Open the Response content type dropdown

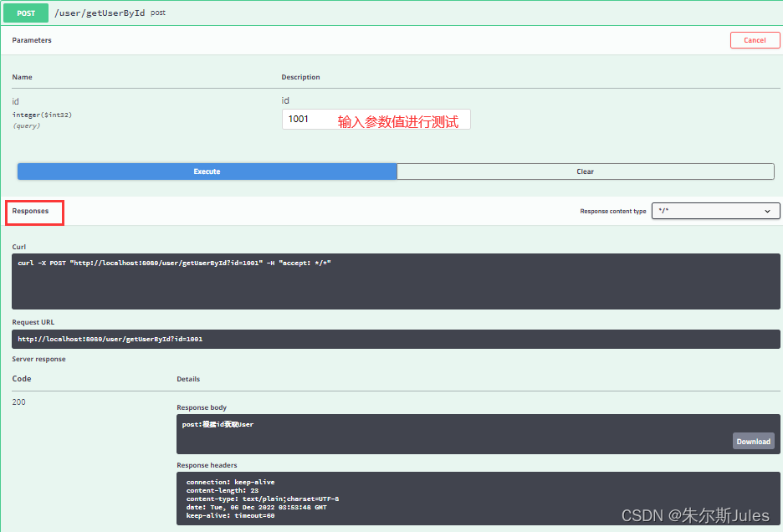point(715,211)
